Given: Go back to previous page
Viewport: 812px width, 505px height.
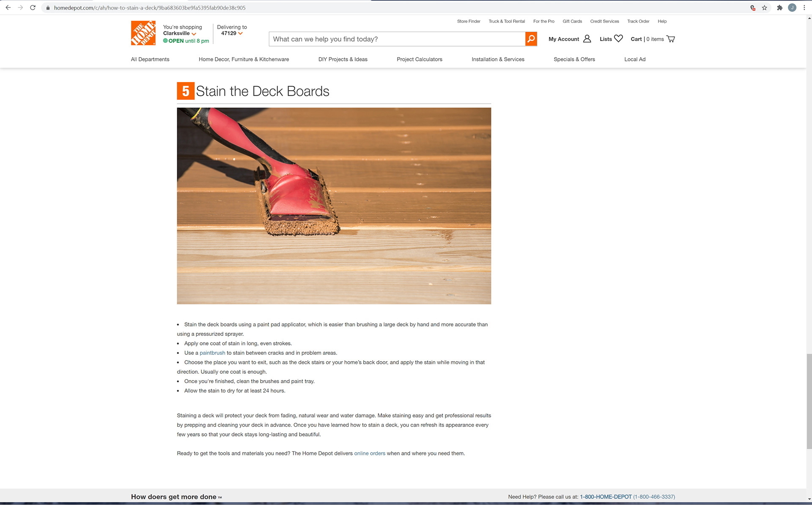Looking at the screenshot, I should (8, 8).
